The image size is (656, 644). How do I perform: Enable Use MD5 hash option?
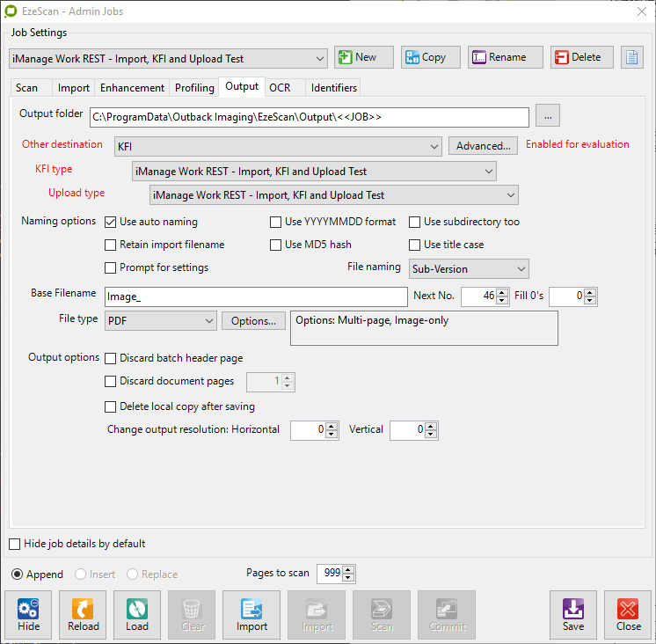coord(276,245)
